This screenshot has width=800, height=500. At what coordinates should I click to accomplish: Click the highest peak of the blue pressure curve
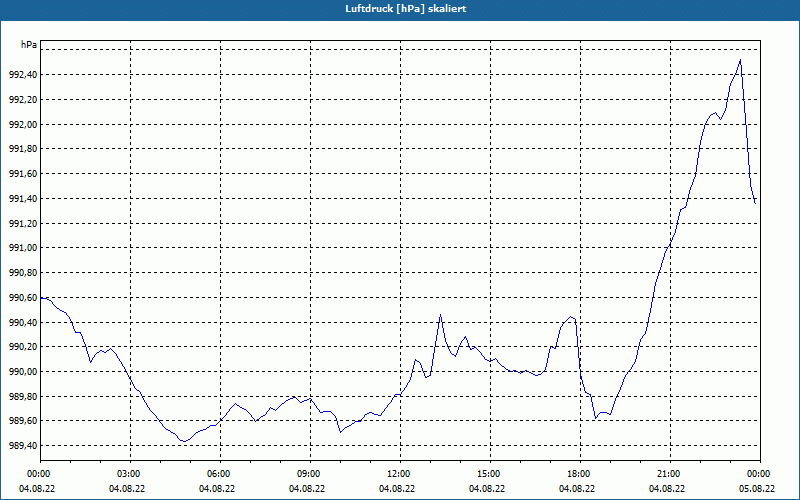740,60
